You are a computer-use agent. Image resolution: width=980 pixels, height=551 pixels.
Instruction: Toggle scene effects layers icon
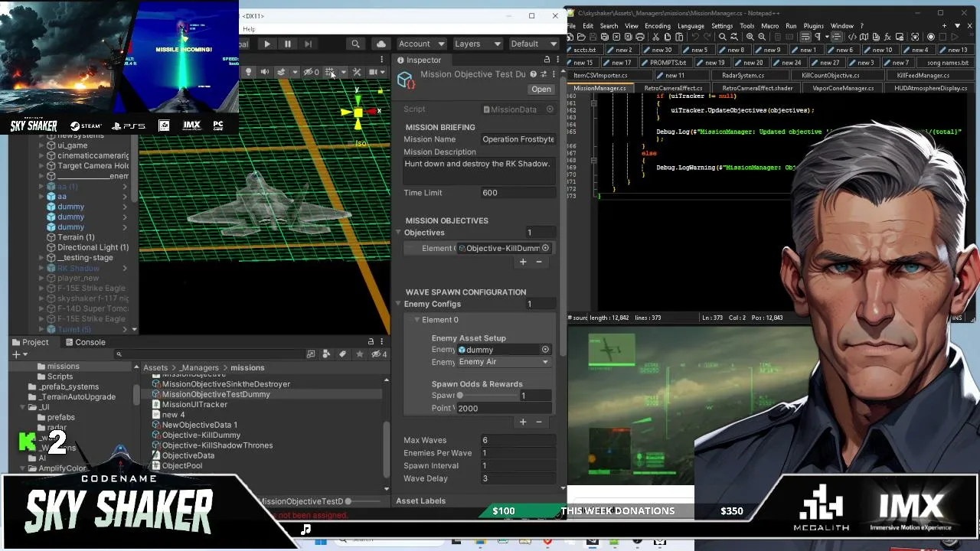[282, 72]
